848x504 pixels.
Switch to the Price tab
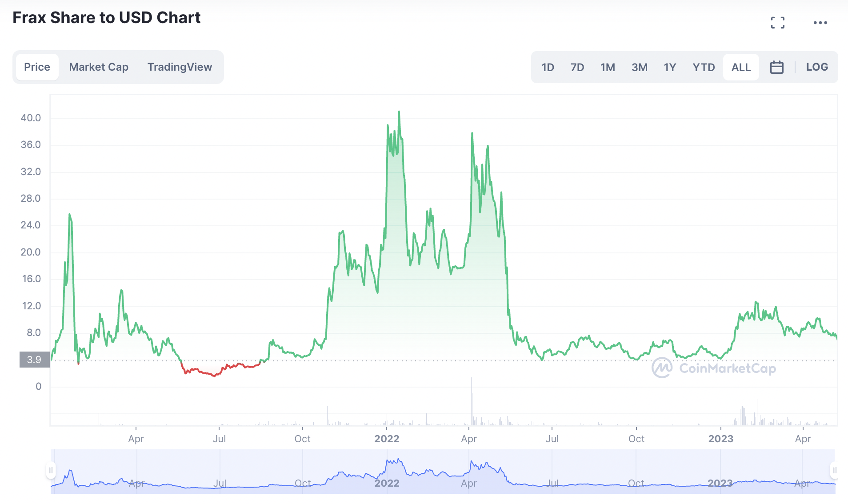(x=37, y=67)
